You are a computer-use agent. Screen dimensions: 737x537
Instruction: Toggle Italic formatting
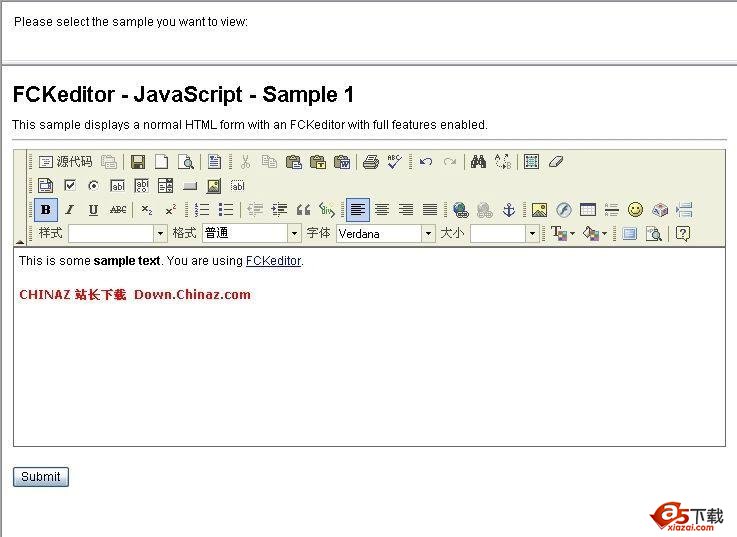coord(70,210)
